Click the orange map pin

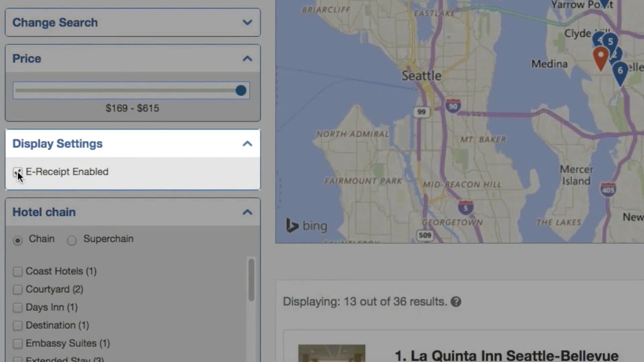[x=601, y=58]
